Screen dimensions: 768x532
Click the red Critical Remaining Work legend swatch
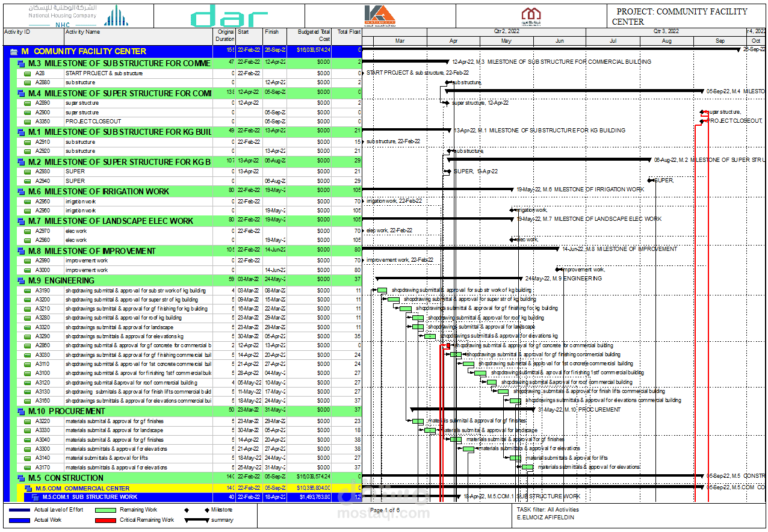[x=104, y=520]
